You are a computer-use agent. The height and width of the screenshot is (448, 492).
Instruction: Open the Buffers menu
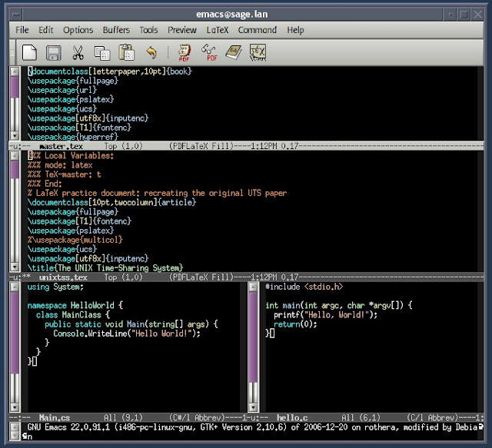(x=116, y=30)
